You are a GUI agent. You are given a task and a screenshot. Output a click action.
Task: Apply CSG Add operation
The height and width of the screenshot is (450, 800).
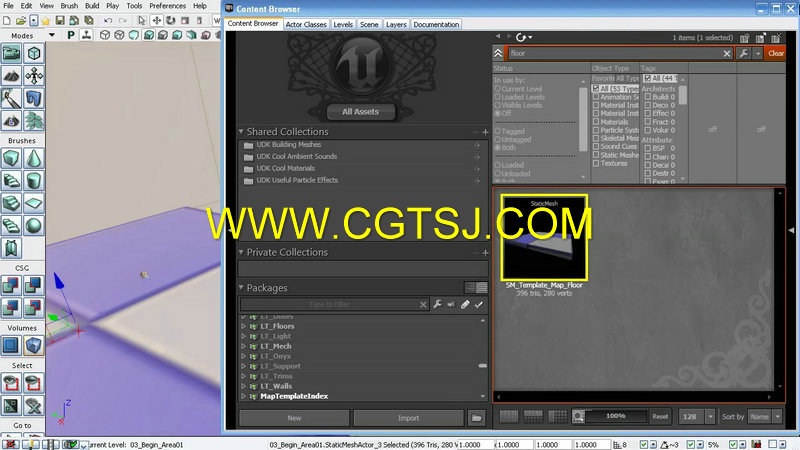[x=11, y=285]
